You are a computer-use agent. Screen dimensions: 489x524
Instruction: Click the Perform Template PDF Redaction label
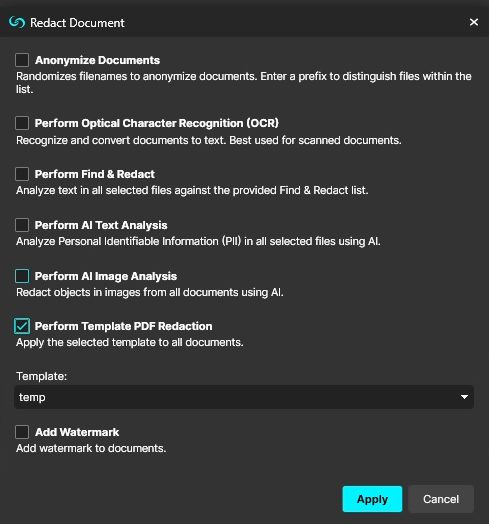(x=124, y=326)
